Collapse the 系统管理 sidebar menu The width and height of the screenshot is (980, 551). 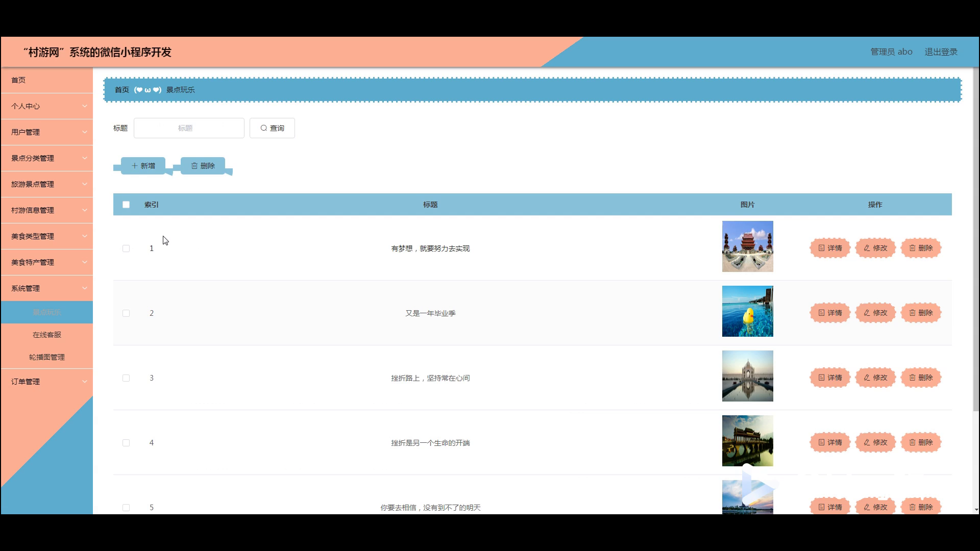pos(47,288)
